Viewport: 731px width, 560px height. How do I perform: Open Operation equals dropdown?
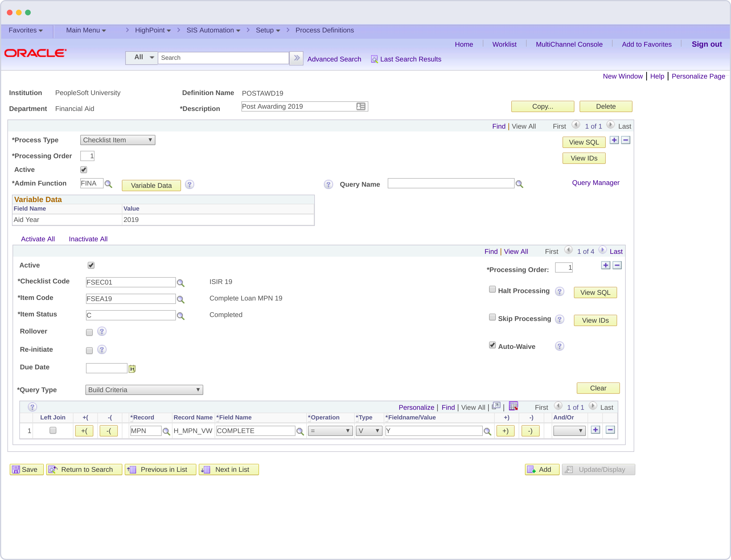(330, 431)
